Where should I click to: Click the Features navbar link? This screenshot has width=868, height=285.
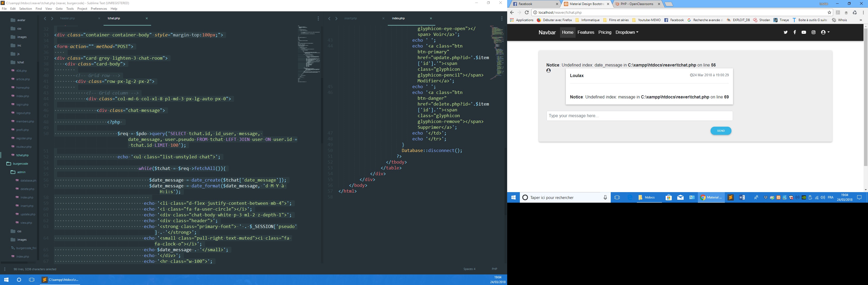[x=586, y=32]
